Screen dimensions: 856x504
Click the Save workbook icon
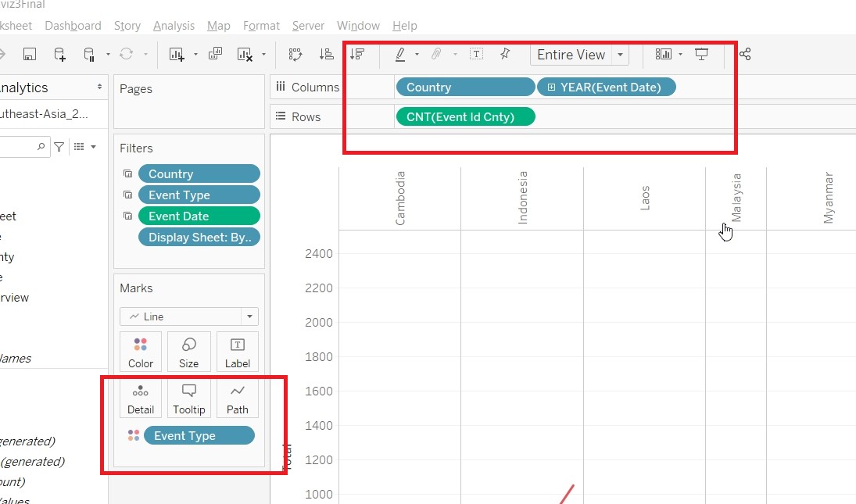pos(30,55)
